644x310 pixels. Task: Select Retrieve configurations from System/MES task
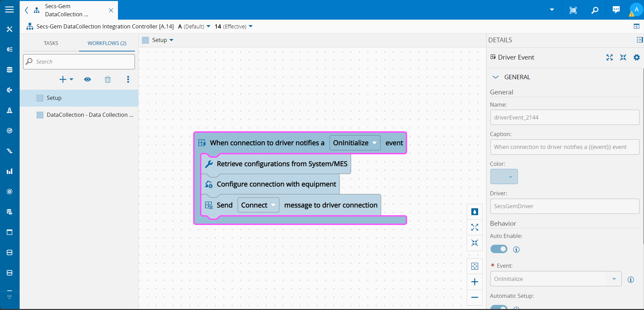[276, 164]
